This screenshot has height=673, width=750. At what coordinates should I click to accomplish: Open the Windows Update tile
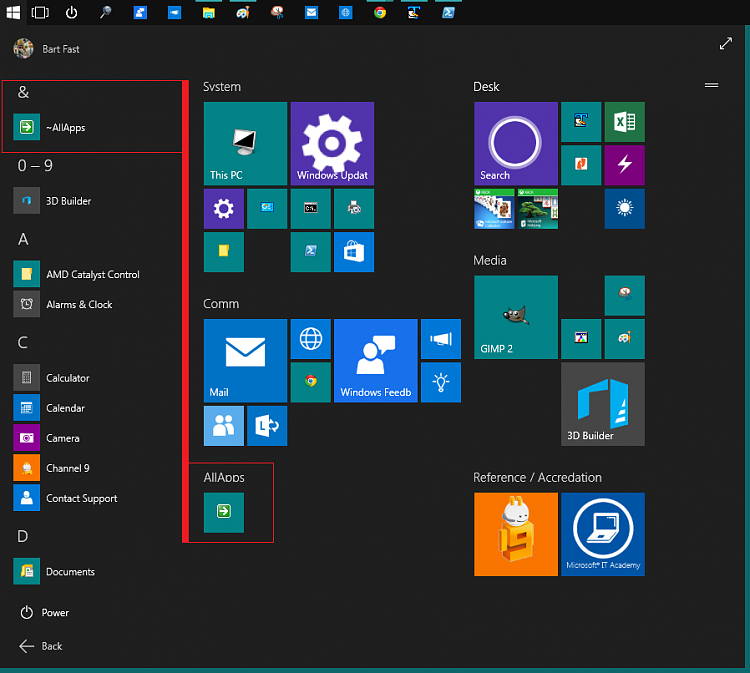click(x=332, y=143)
